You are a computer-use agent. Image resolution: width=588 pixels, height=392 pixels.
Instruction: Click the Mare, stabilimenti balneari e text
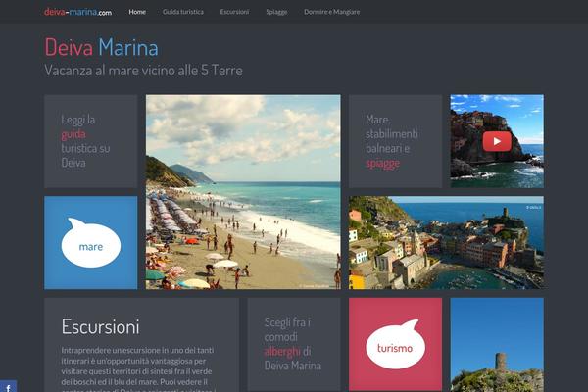coord(391,134)
